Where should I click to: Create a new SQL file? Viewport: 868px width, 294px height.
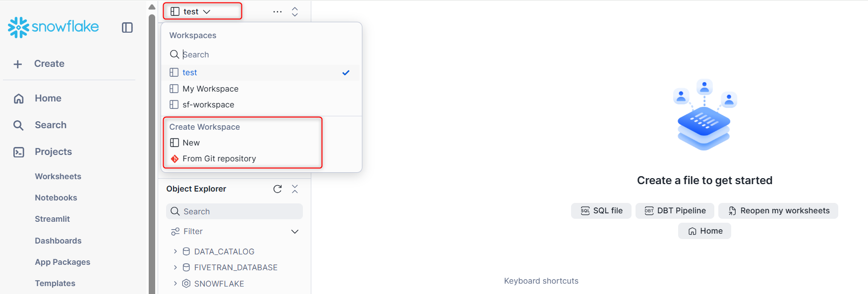click(x=601, y=211)
